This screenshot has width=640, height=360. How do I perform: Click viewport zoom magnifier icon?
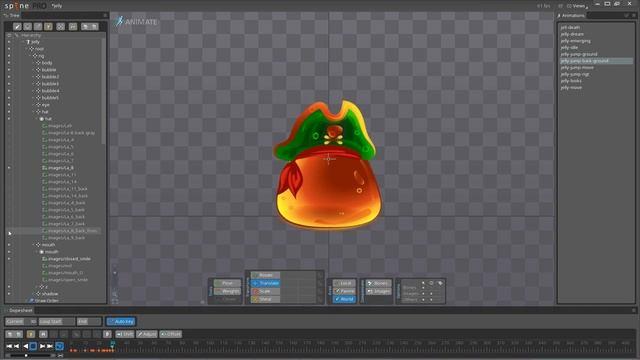115,293
